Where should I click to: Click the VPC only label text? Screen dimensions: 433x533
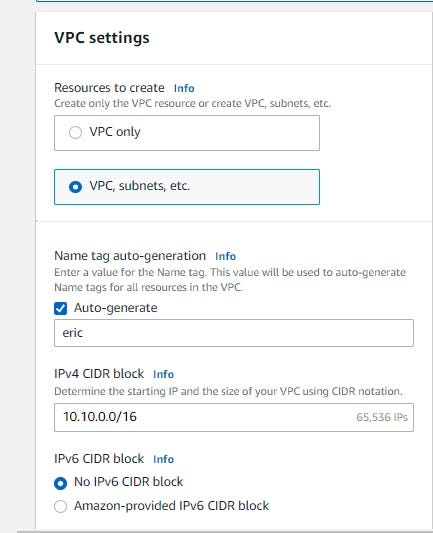(115, 132)
